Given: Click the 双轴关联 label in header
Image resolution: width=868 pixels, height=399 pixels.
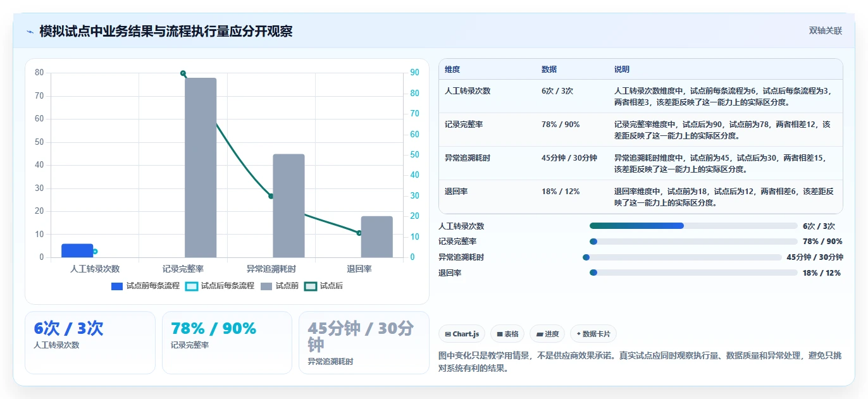Looking at the screenshot, I should pos(825,31).
